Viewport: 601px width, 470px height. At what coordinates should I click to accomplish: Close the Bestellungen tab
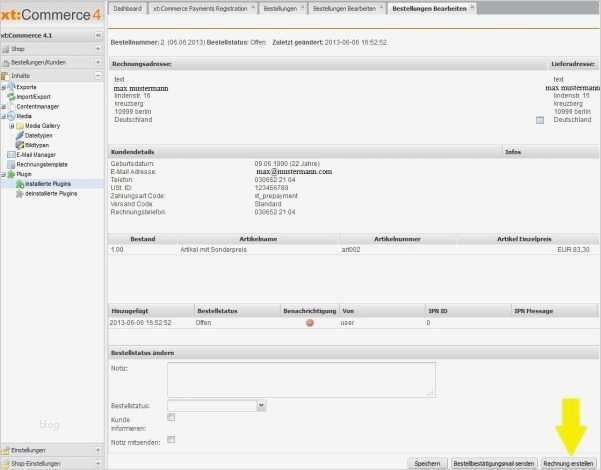tap(302, 7)
